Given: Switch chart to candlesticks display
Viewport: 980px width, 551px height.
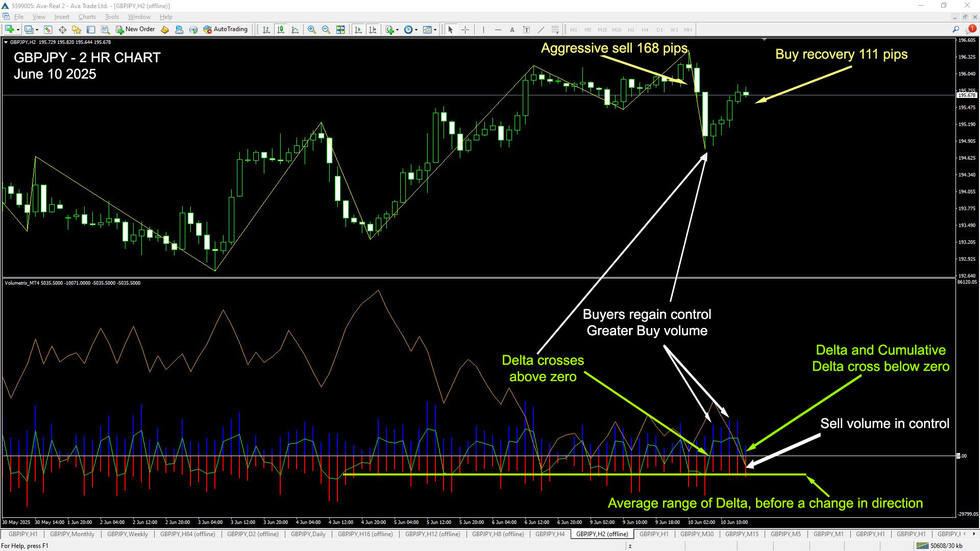Looking at the screenshot, I should (280, 30).
